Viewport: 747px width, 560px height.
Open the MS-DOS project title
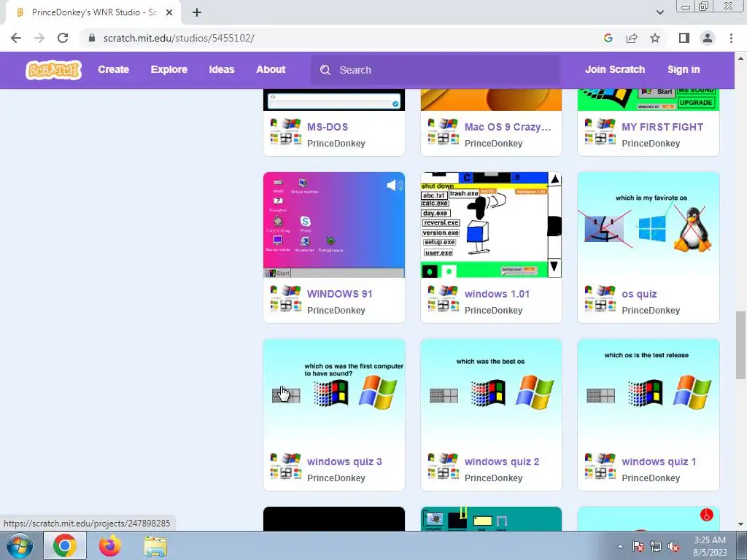[x=328, y=127]
